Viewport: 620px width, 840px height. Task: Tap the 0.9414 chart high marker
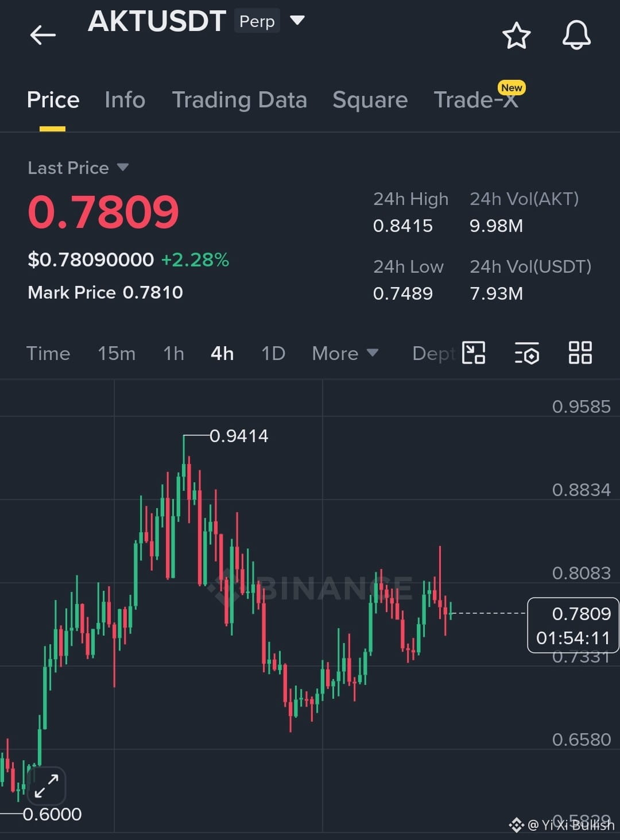239,436
